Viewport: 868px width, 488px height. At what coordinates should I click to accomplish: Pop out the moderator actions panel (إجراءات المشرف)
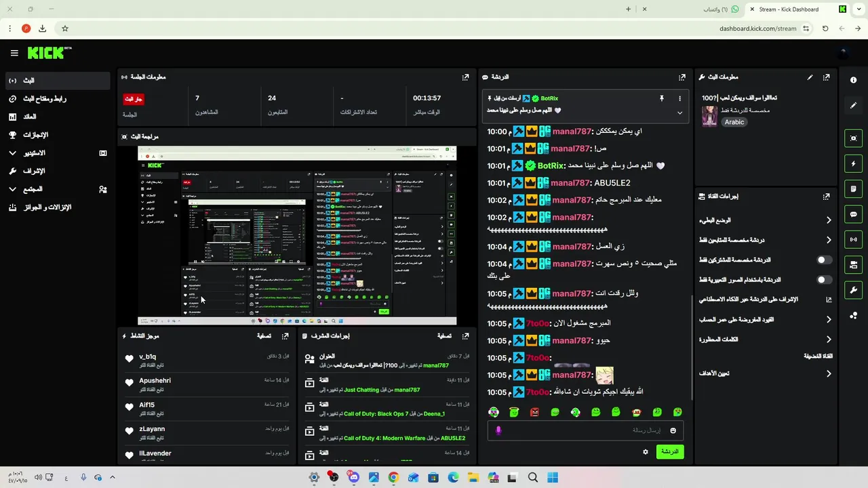465,336
